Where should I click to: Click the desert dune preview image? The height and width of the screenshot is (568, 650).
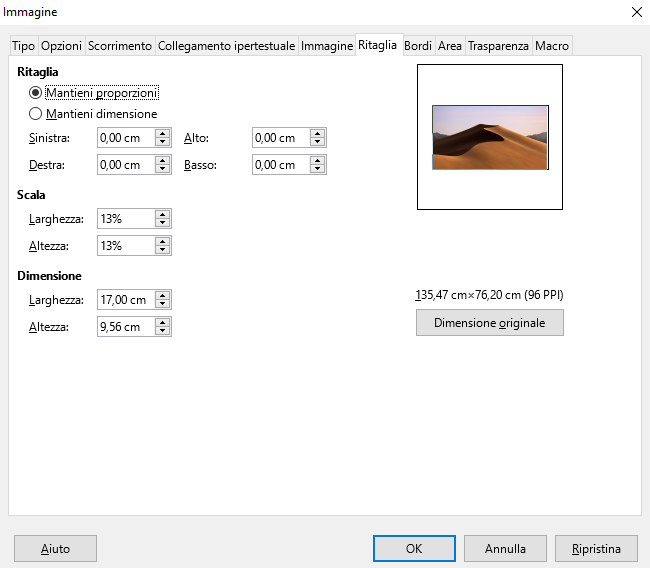click(490, 137)
